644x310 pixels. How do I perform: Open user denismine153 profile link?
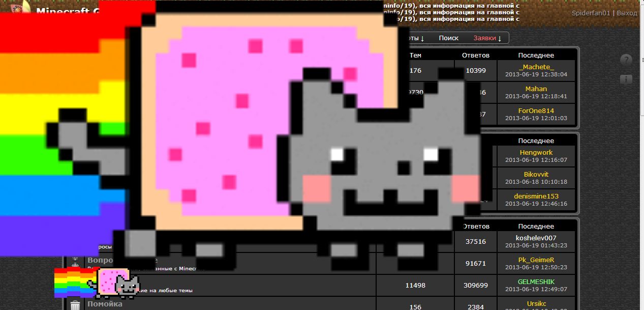click(x=536, y=196)
